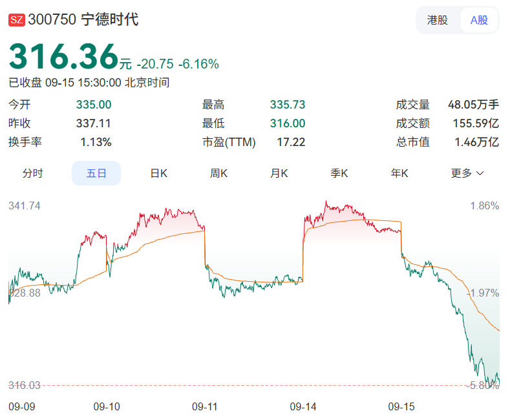Click the 换手率 value 1.13%
The height and width of the screenshot is (420, 510).
coord(96,142)
